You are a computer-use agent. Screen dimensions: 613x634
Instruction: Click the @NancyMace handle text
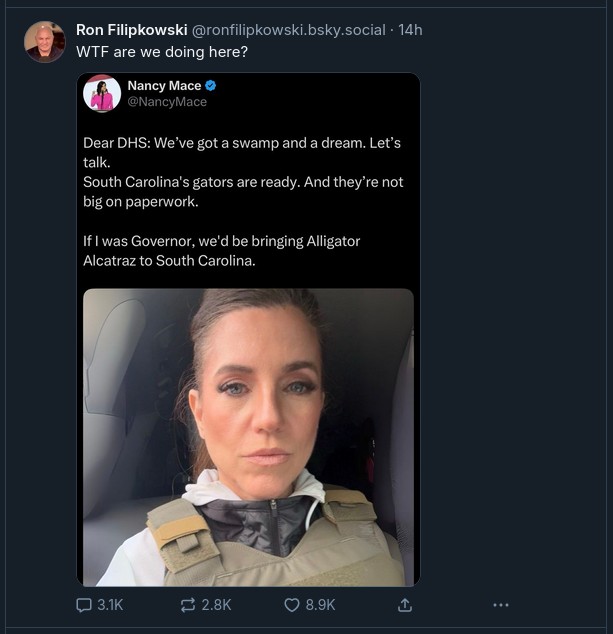point(167,102)
